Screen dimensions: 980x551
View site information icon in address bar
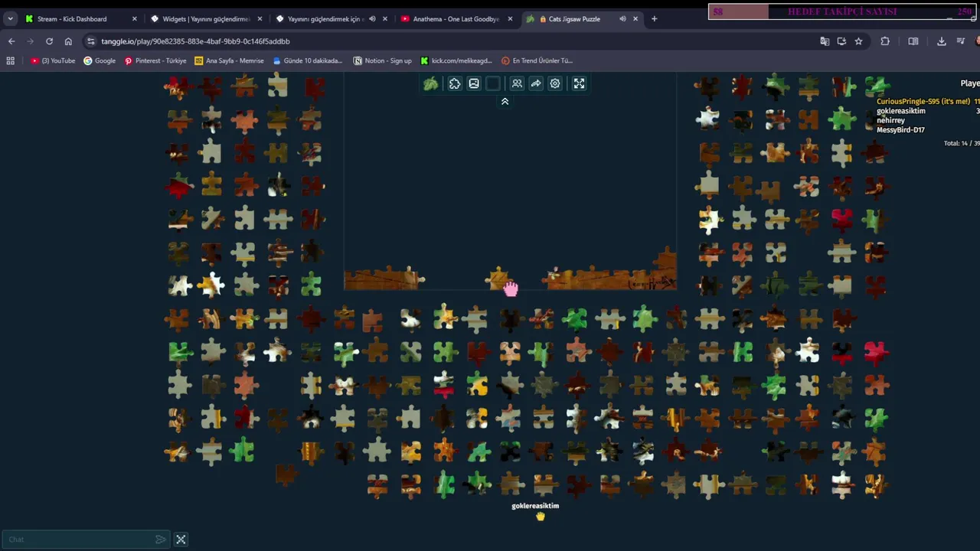[x=91, y=41]
